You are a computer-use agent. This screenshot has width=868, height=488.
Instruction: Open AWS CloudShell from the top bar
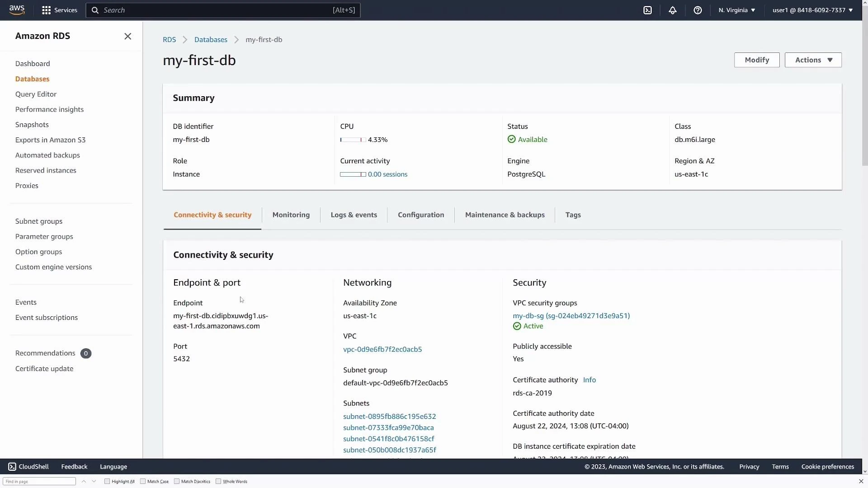click(648, 10)
